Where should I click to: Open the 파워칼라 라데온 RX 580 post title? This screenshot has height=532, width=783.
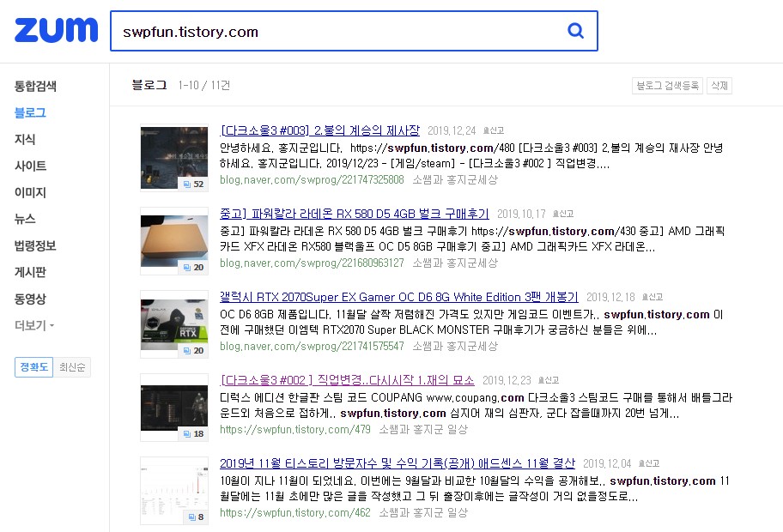click(354, 215)
